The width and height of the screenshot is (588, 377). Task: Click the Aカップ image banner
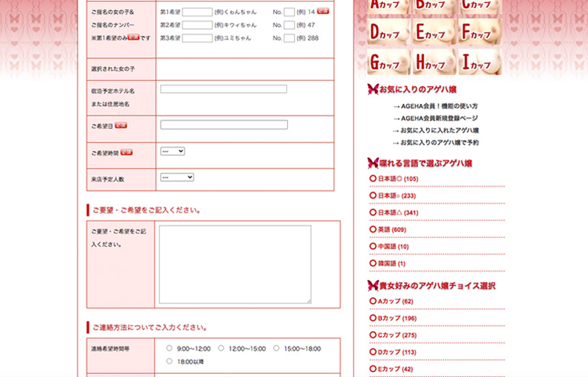(388, 6)
